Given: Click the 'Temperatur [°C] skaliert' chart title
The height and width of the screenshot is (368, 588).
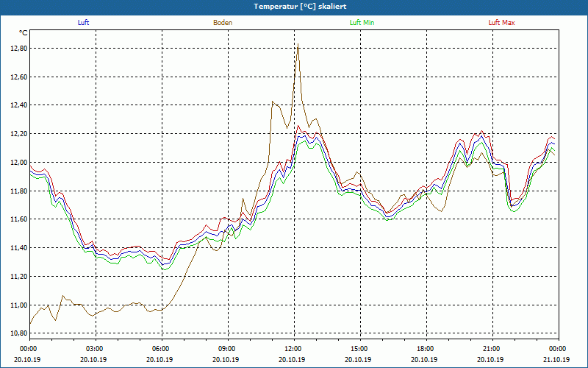Looking at the screenshot, I should (300, 7).
